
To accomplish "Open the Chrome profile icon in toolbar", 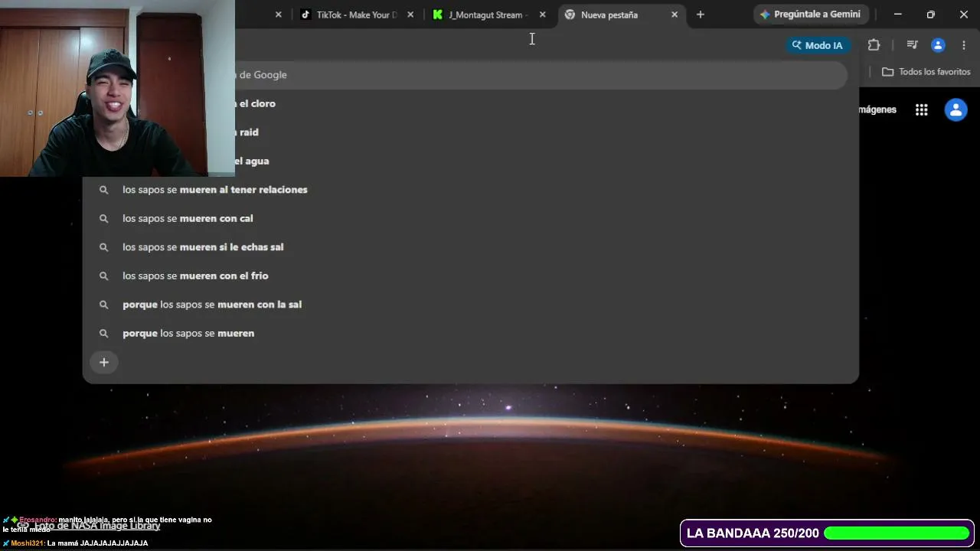I will pyautogui.click(x=938, y=45).
